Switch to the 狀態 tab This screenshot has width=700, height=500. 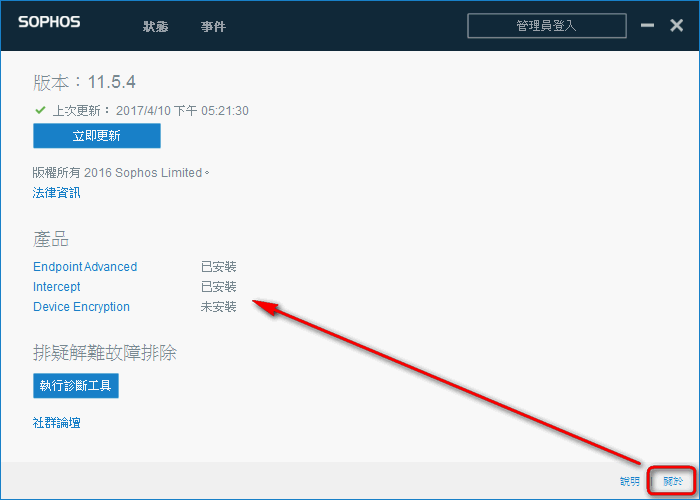click(x=156, y=26)
